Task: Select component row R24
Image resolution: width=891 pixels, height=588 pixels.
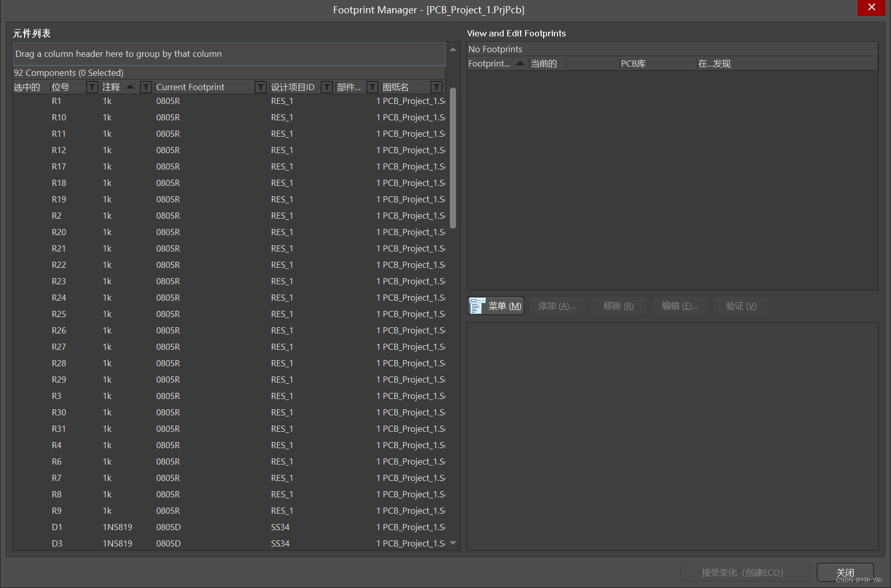Action: pyautogui.click(x=229, y=298)
